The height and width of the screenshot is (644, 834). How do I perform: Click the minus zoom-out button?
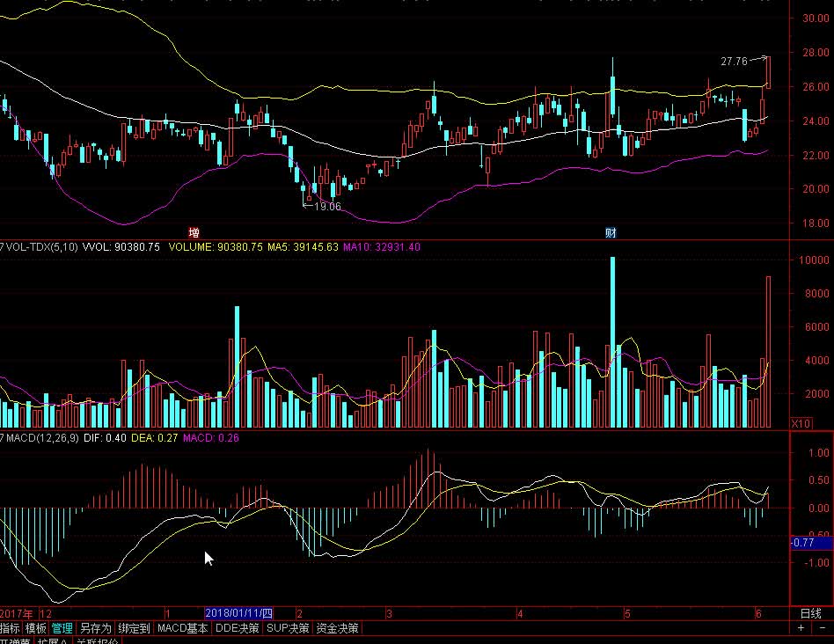click(x=821, y=629)
